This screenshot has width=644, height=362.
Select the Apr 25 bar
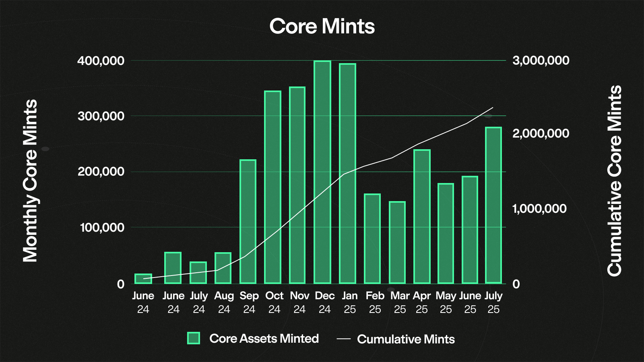pyautogui.click(x=422, y=216)
